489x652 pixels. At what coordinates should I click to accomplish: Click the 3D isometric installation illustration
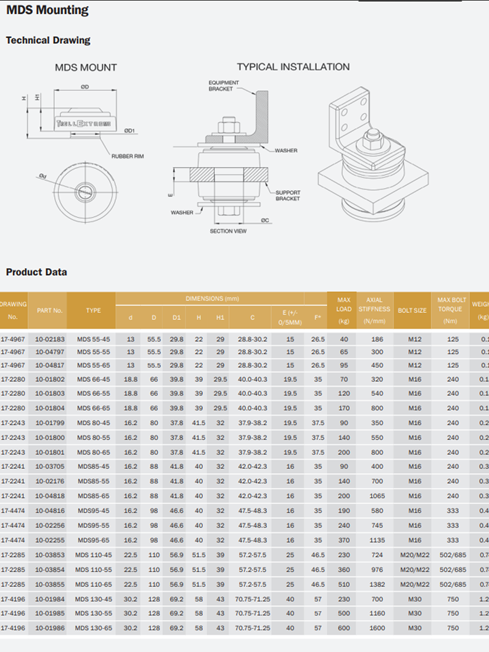(373, 155)
